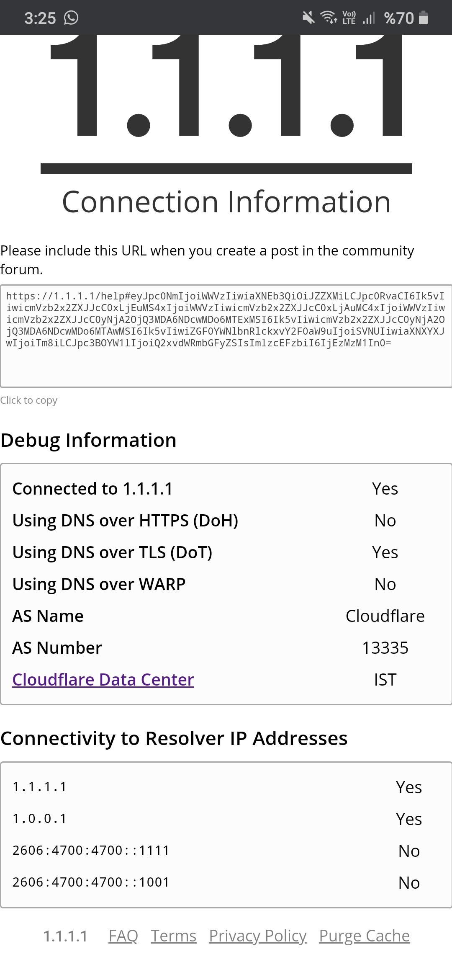This screenshot has width=452, height=980.
Task: Tap the cellular signal bars icon
Action: 369,18
